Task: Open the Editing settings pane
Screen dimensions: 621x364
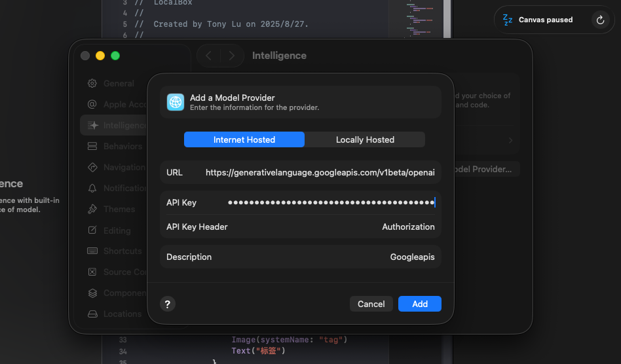Action: click(117, 230)
